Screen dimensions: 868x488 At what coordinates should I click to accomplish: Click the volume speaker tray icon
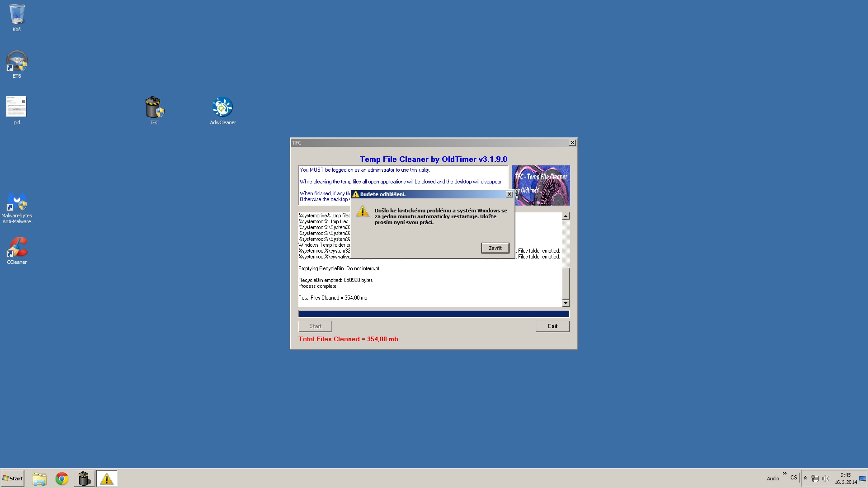[826, 479]
